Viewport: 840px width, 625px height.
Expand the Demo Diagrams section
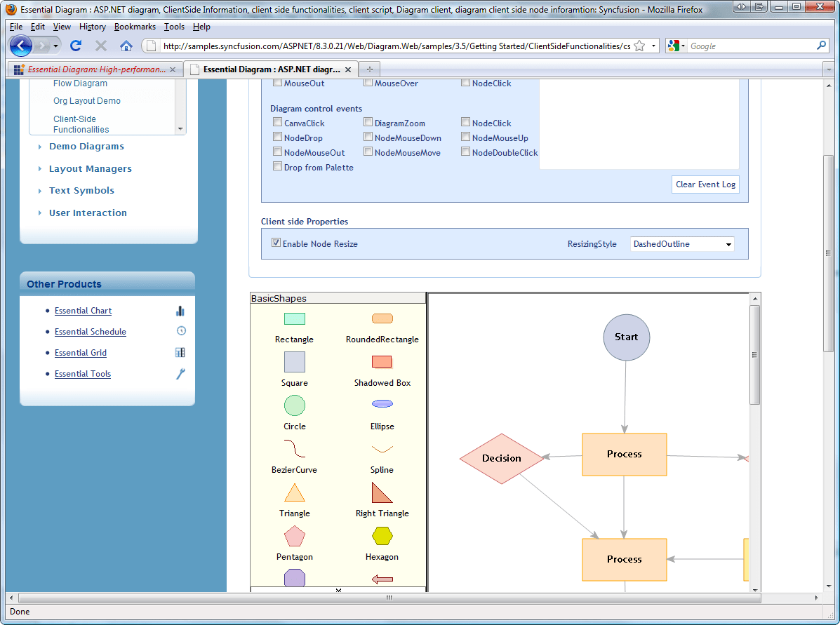pyautogui.click(x=86, y=146)
